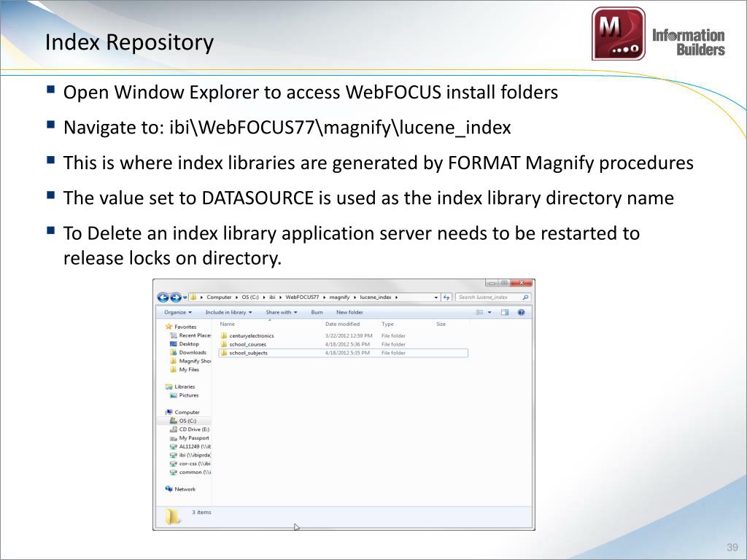Click the folder icon in the address bar

193,297
